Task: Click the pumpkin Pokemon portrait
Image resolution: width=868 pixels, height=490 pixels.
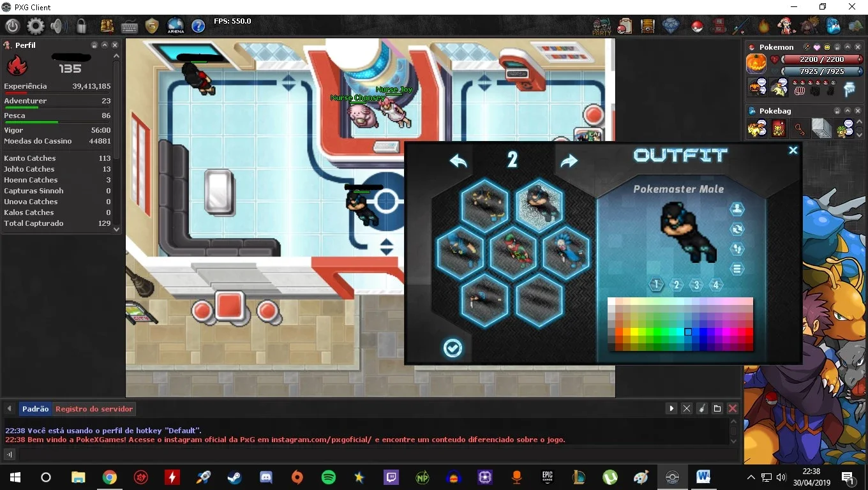Action: click(x=756, y=64)
